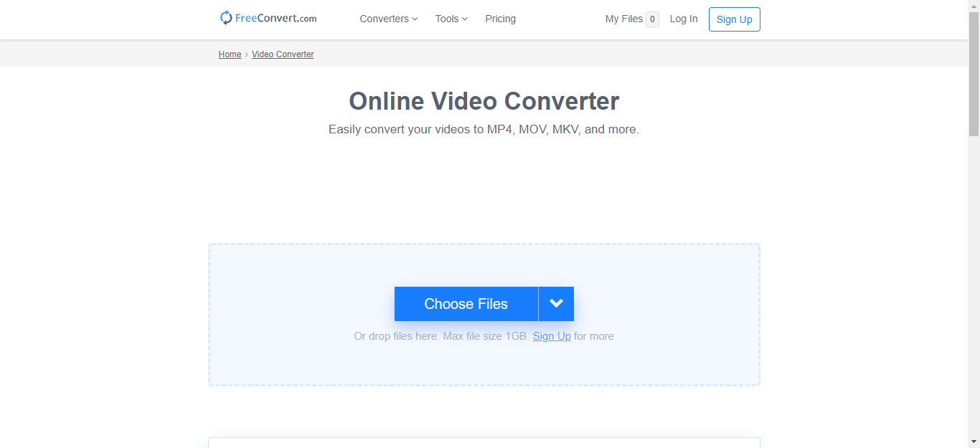Click the vertical scrollbar thumb
980x448 pixels.
[974, 72]
